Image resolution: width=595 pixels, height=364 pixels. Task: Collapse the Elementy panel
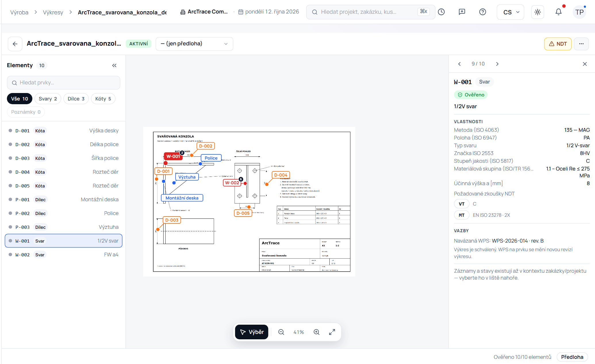click(x=114, y=65)
